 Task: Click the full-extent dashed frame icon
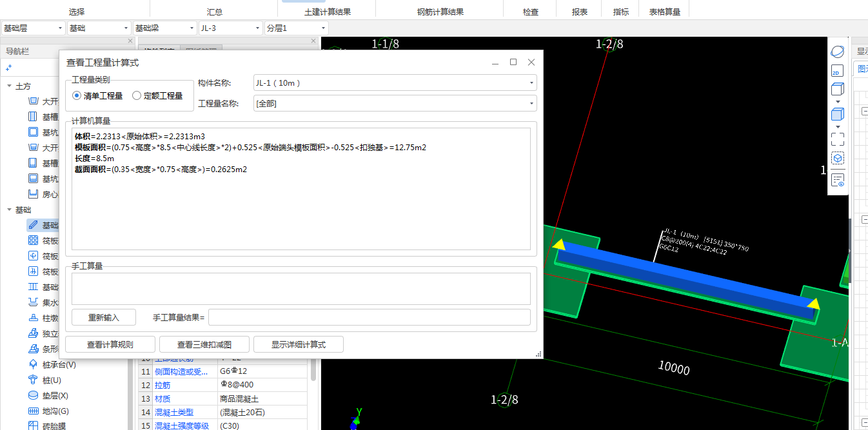[x=837, y=139]
